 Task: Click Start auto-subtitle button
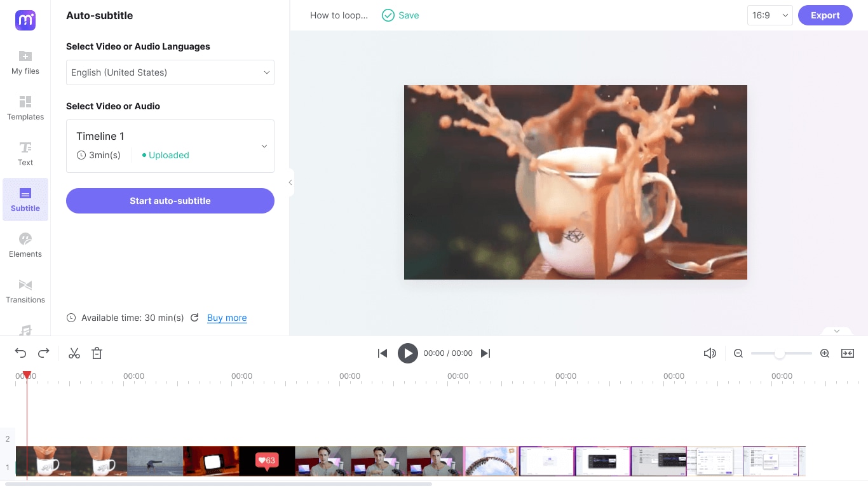tap(170, 201)
